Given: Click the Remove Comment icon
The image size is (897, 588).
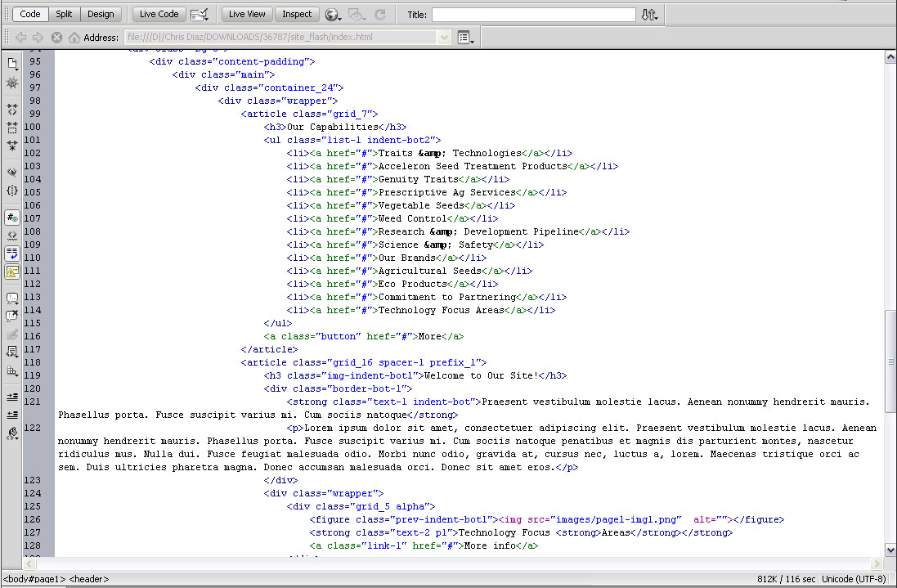Looking at the screenshot, I should 11,316.
